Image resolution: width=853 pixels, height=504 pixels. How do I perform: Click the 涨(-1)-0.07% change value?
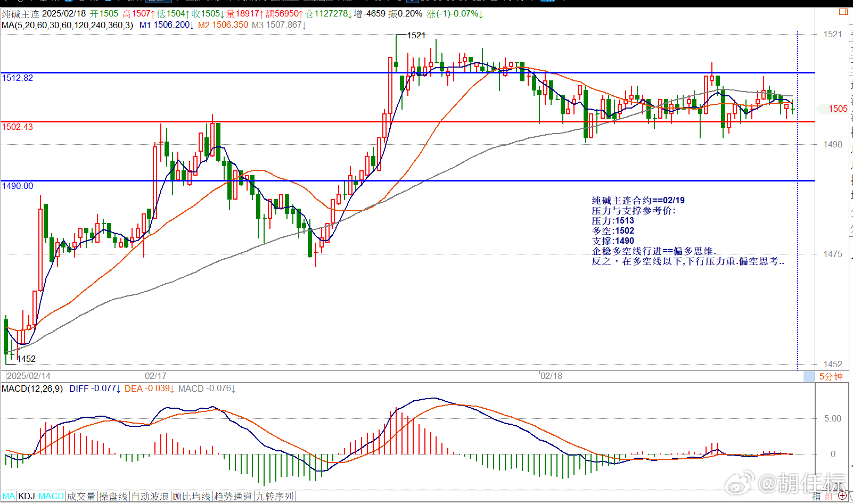click(x=455, y=14)
